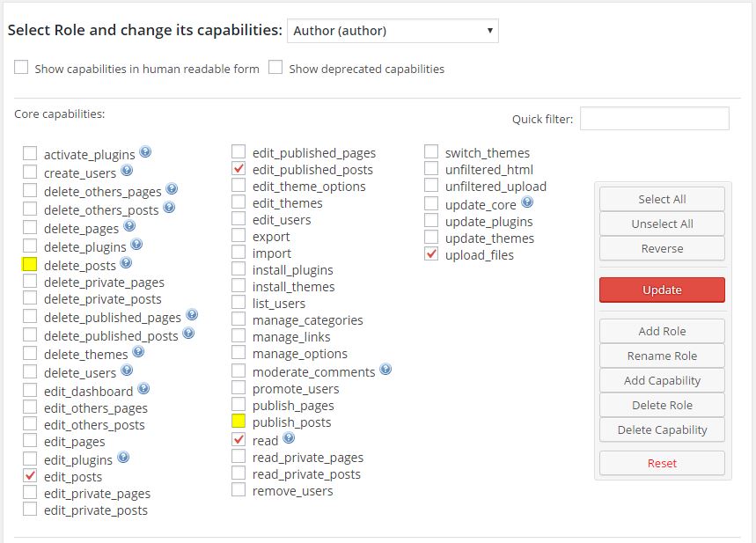This screenshot has height=543, width=756.
Task: Click the help icon for delete_posts
Action: pos(127,263)
